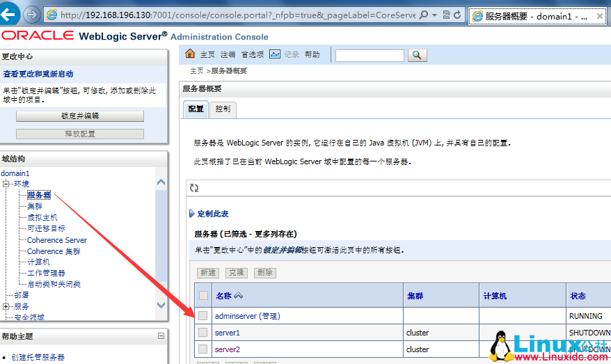611x364 pixels.
Task: Open domain1 in domain structure tree
Action: [x=15, y=173]
